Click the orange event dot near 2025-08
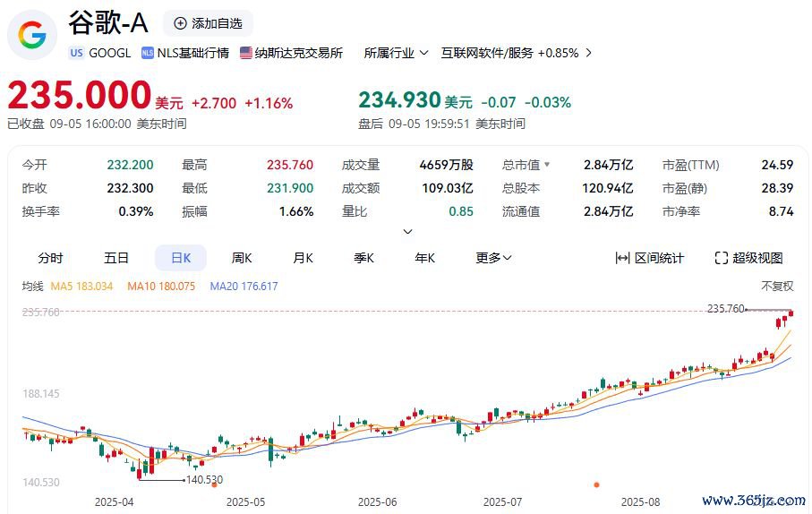The image size is (812, 514). (596, 485)
